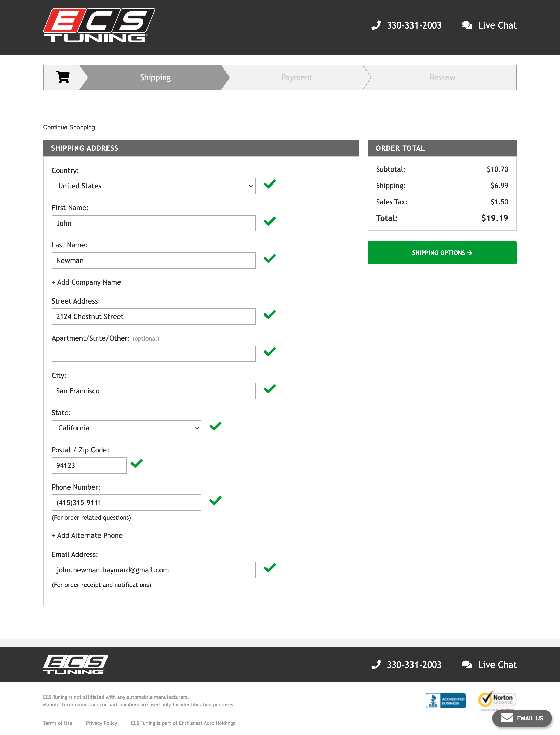Image resolution: width=560 pixels, height=735 pixels.
Task: Open the State dropdown
Action: tap(126, 428)
